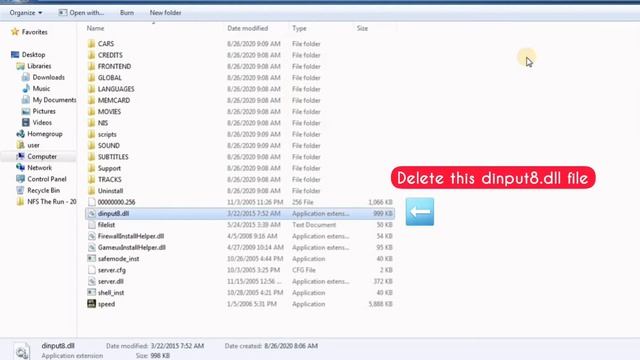
Task: Open the Network icon
Action: point(20,167)
